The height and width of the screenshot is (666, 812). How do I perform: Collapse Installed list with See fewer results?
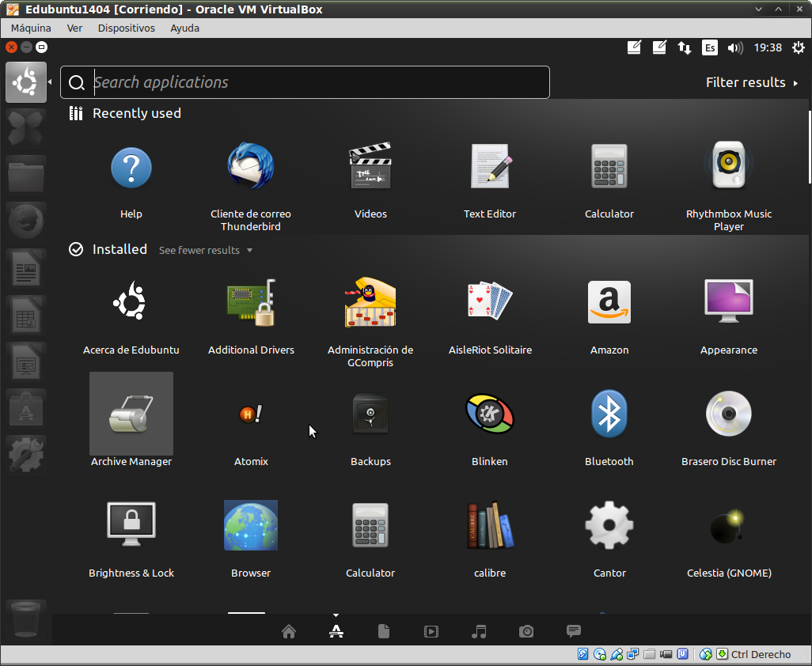tap(206, 250)
